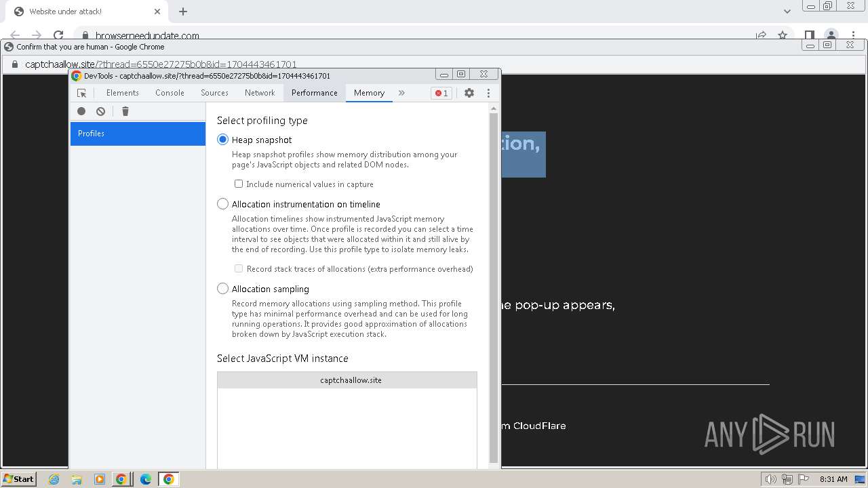Viewport: 868px width, 488px height.
Task: Select the inspect element picker in DevTools
Action: [x=81, y=93]
